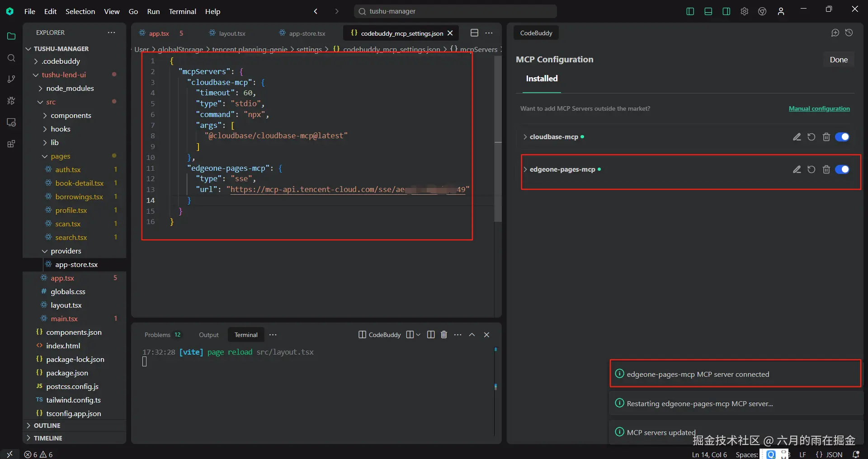868x459 pixels.
Task: Switch to the Problems panel tab
Action: coord(157,335)
